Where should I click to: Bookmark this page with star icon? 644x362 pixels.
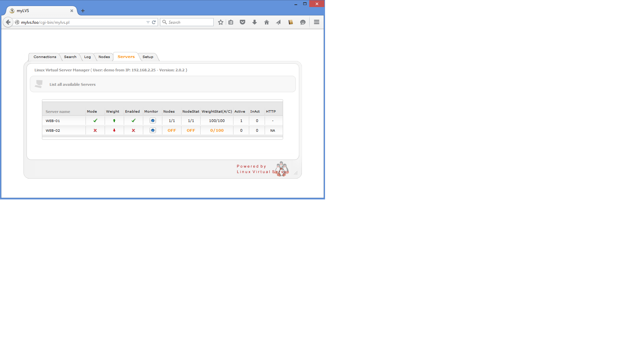[220, 22]
